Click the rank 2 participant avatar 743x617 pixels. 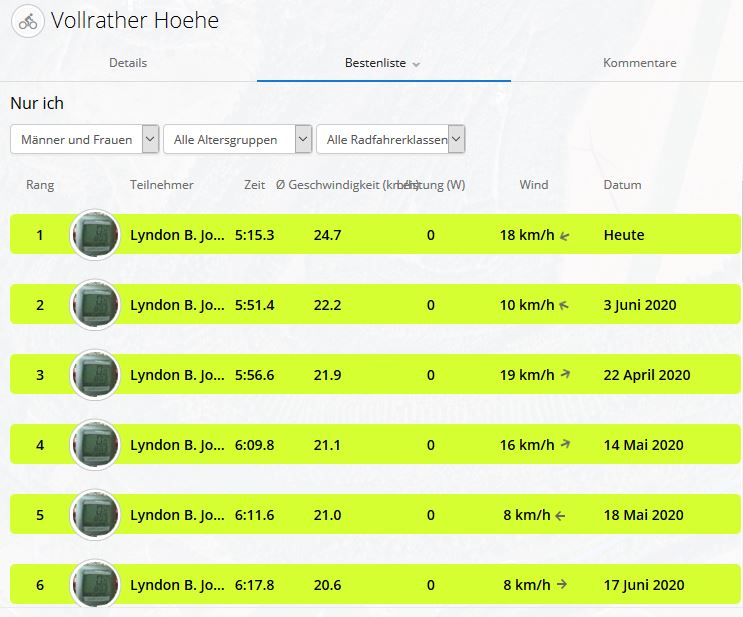pyautogui.click(x=95, y=305)
